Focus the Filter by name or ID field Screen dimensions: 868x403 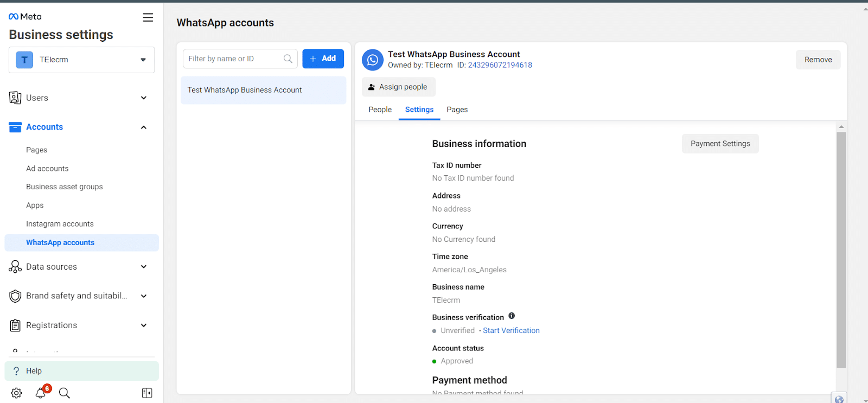click(240, 59)
